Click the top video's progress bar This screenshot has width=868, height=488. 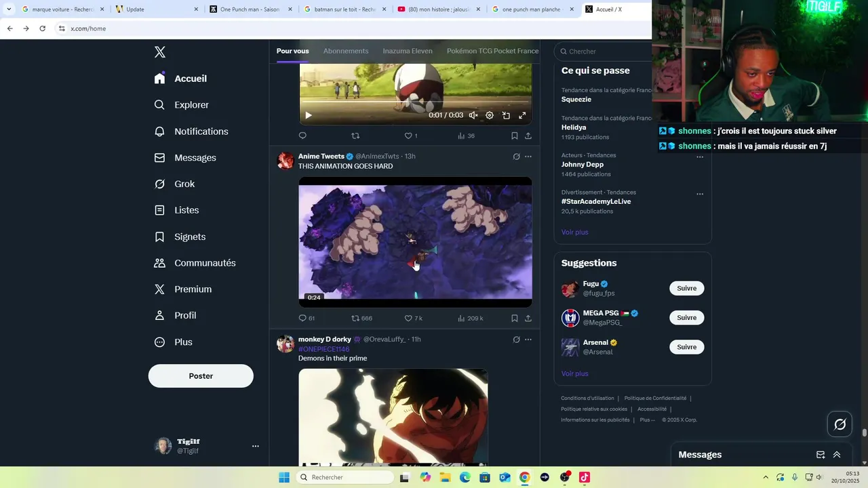(415, 104)
